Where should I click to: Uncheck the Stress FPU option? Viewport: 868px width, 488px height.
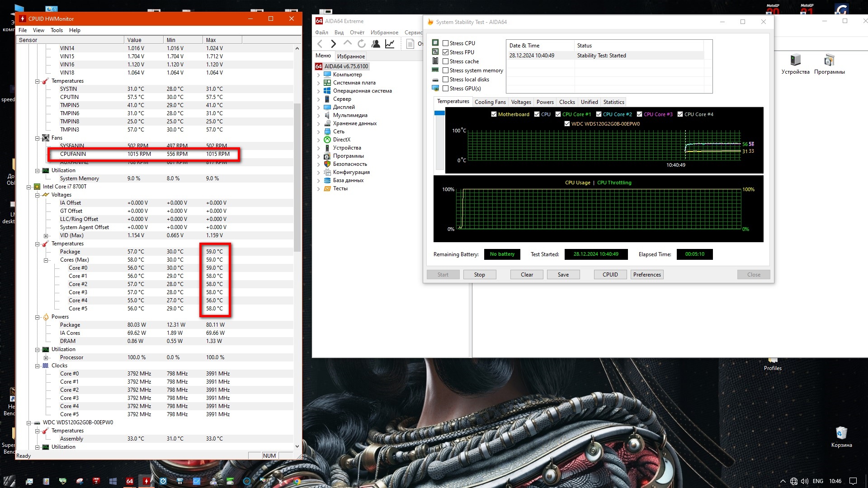[x=446, y=52]
